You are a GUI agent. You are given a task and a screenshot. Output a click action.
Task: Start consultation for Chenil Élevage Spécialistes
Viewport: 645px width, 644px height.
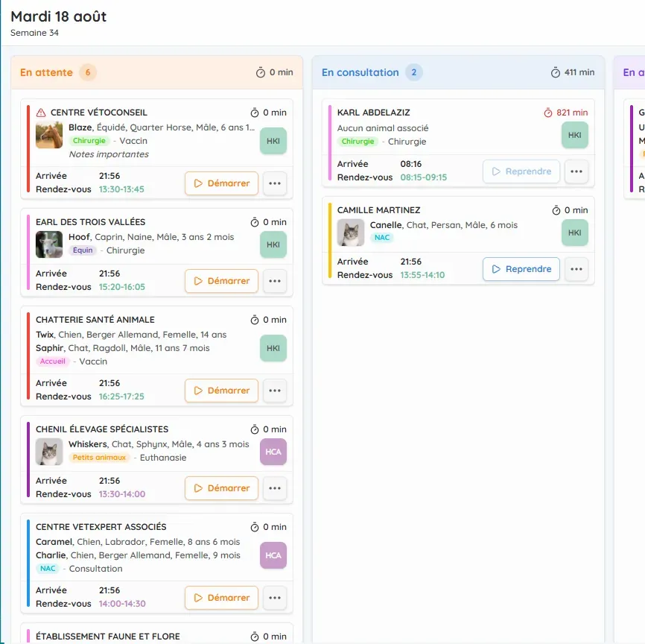coord(221,488)
